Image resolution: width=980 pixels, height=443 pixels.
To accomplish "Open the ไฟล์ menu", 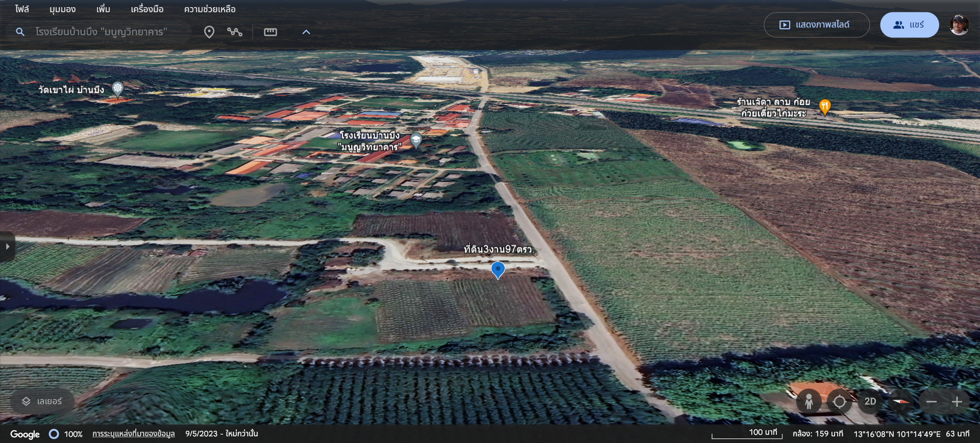I will pyautogui.click(x=22, y=9).
